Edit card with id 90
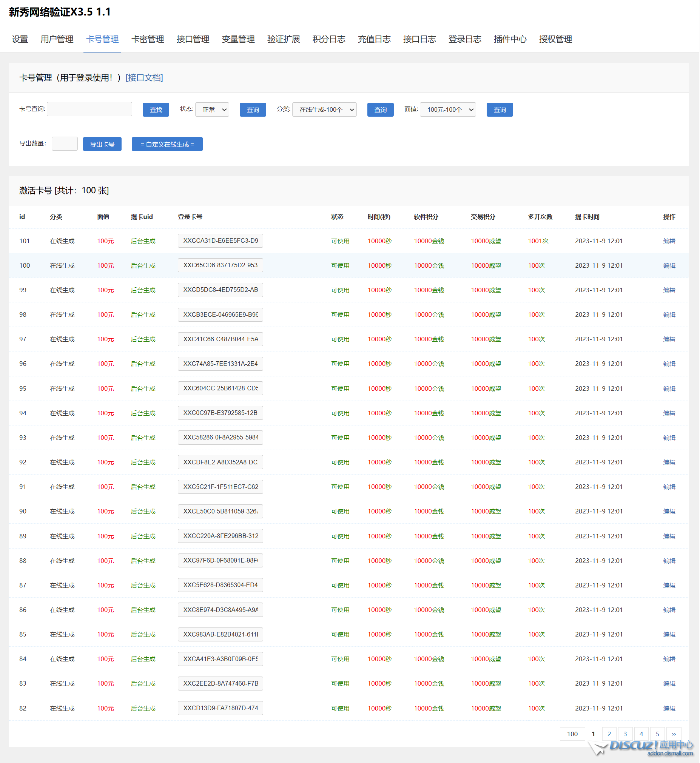The width and height of the screenshot is (700, 763). point(669,512)
